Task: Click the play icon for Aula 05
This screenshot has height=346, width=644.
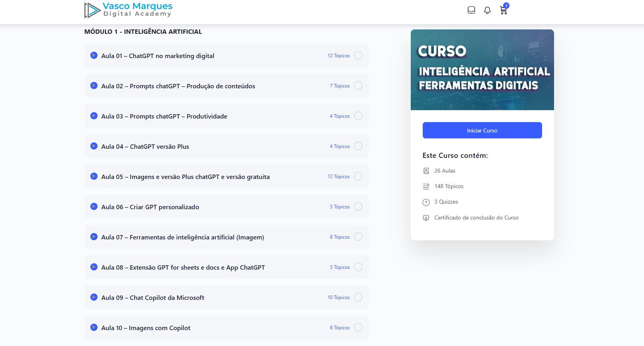Action: (94, 176)
